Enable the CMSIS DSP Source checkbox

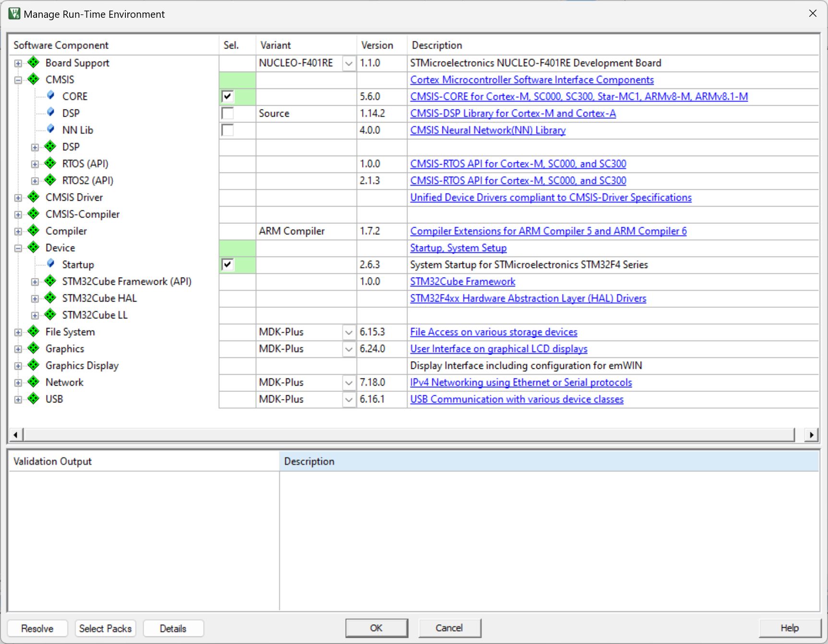pos(228,113)
